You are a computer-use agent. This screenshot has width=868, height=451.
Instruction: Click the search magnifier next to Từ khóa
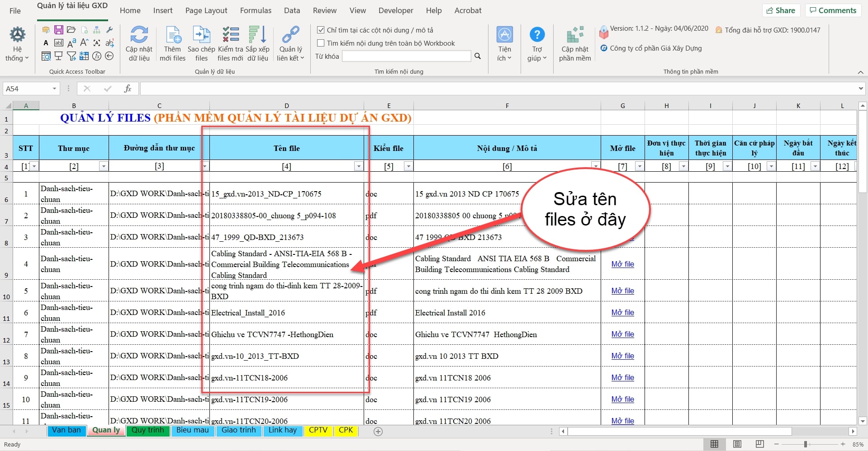pos(478,56)
